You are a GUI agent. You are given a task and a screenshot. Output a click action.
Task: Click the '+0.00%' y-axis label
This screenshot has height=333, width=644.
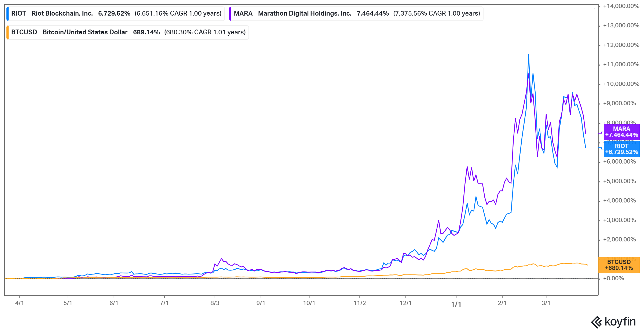click(614, 278)
